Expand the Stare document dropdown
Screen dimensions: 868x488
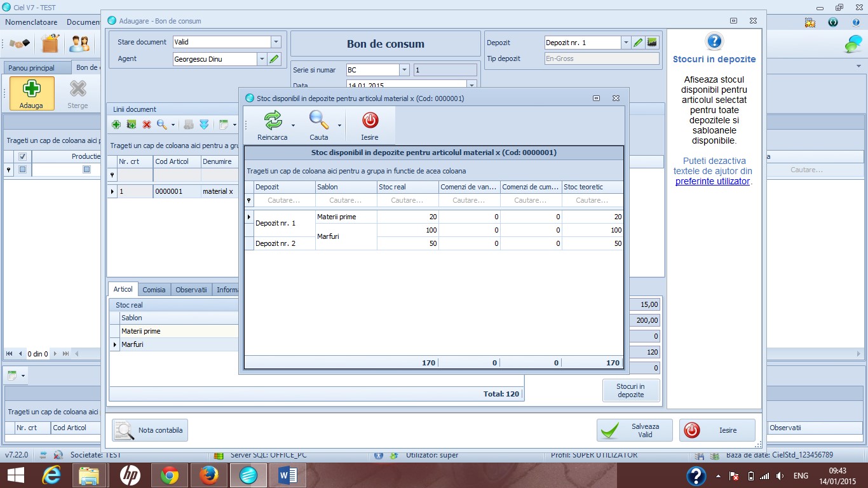point(276,42)
